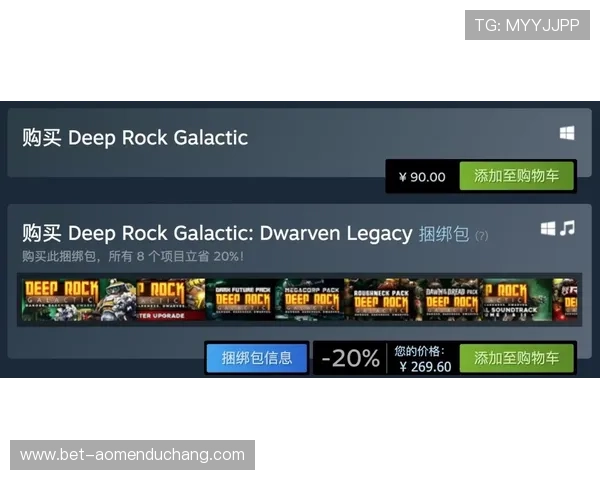Open the last partially visible bundle thumbnail
Screen dimensions: 600x480
tap(565, 300)
